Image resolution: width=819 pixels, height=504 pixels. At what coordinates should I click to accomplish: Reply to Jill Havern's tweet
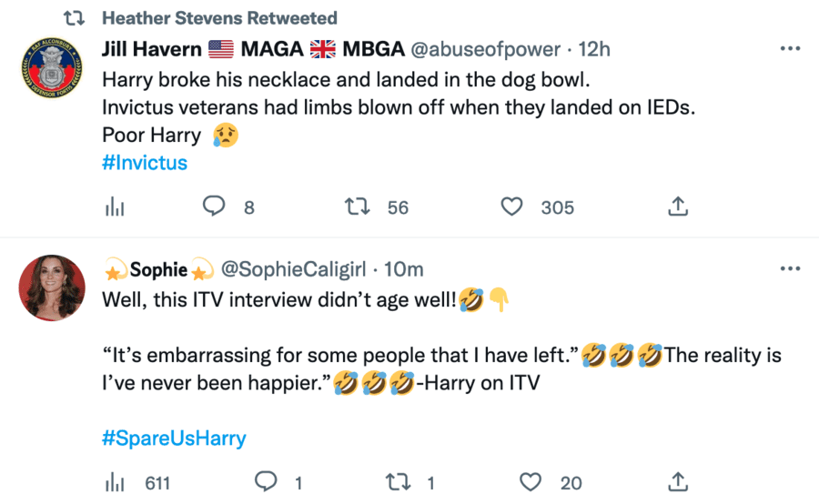pyautogui.click(x=214, y=207)
